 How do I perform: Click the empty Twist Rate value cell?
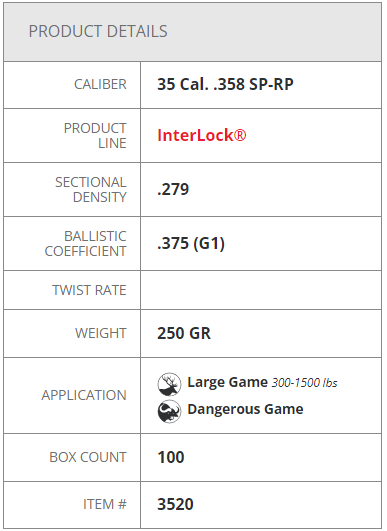click(261, 290)
